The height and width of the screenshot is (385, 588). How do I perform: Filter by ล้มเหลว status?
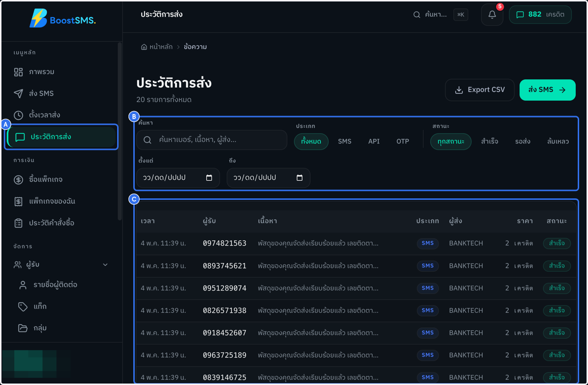558,142
